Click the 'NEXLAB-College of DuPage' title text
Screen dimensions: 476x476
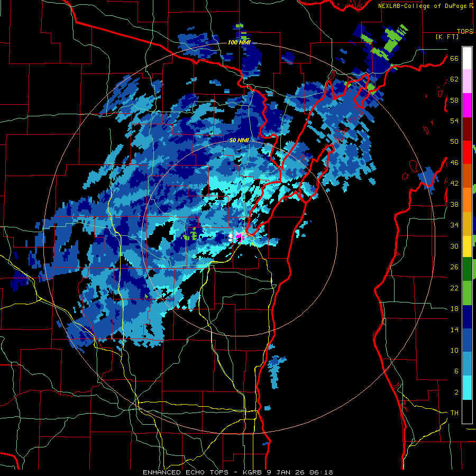pos(423,6)
